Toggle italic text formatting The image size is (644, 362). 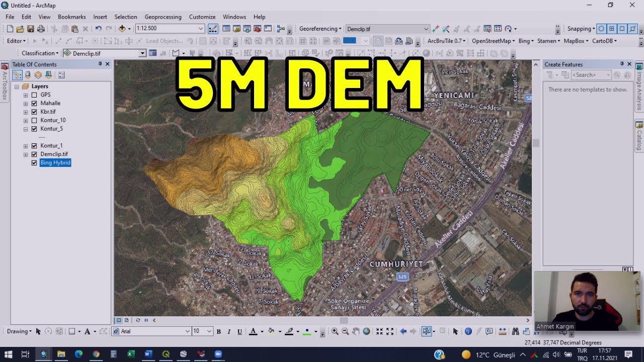[x=229, y=331]
